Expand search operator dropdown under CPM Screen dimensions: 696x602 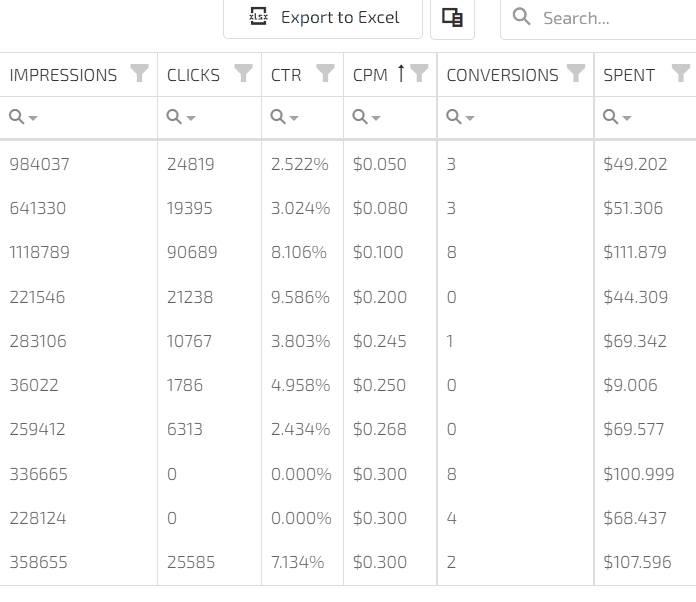tap(367, 118)
